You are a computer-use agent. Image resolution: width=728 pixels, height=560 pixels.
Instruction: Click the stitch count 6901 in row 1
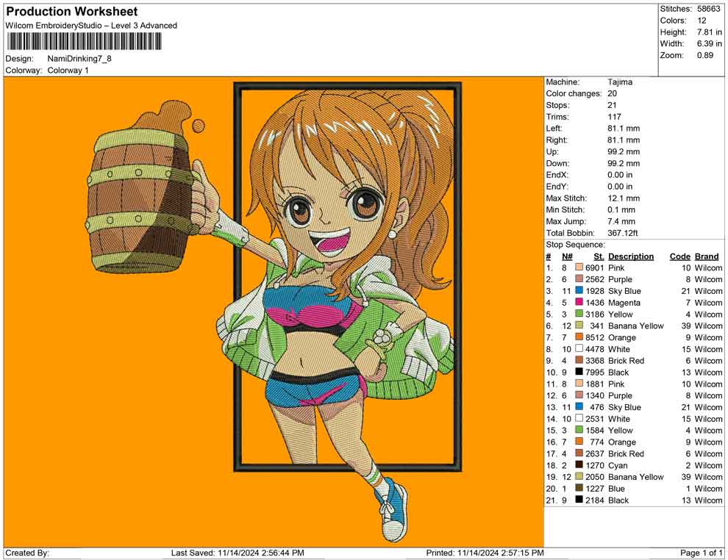point(595,268)
